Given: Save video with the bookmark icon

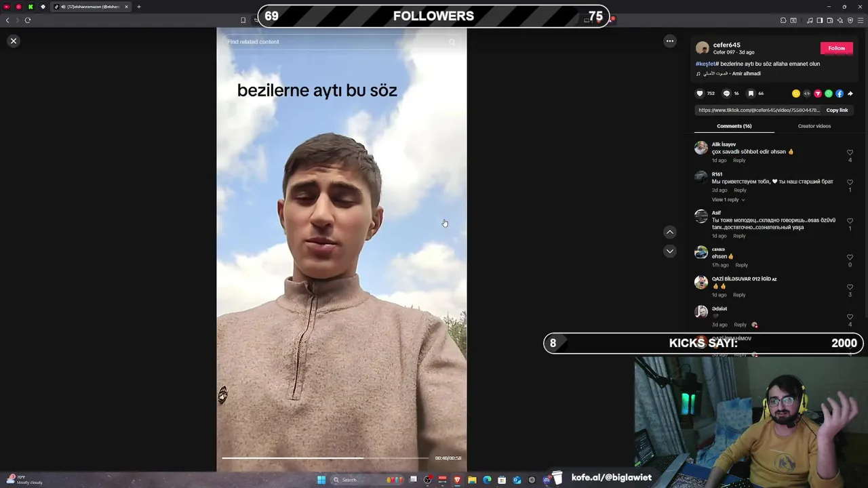Looking at the screenshot, I should (751, 94).
